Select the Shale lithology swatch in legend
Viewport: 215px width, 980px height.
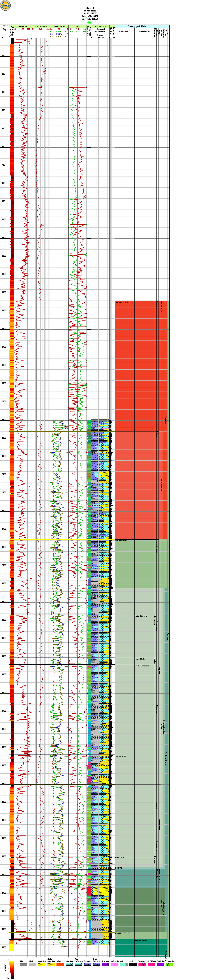point(32,964)
